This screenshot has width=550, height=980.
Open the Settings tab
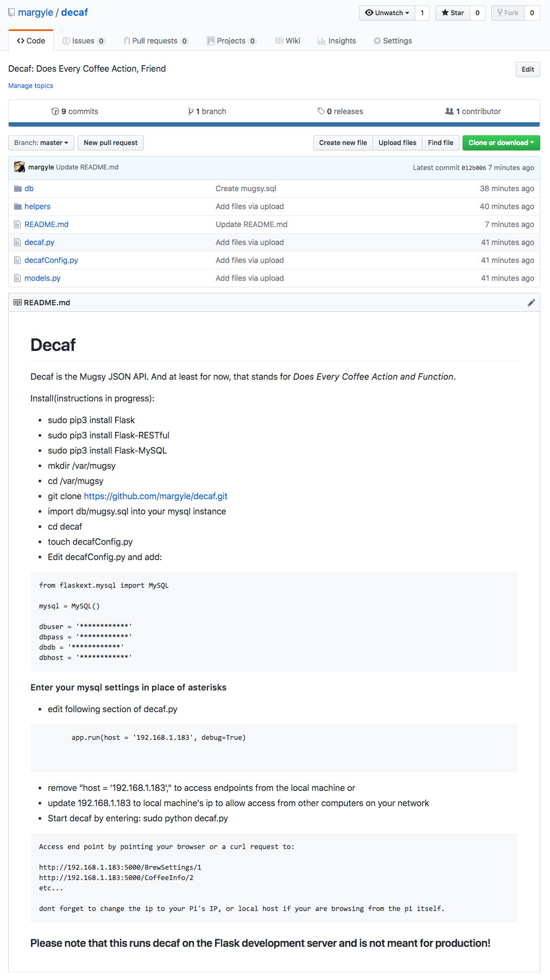[393, 41]
